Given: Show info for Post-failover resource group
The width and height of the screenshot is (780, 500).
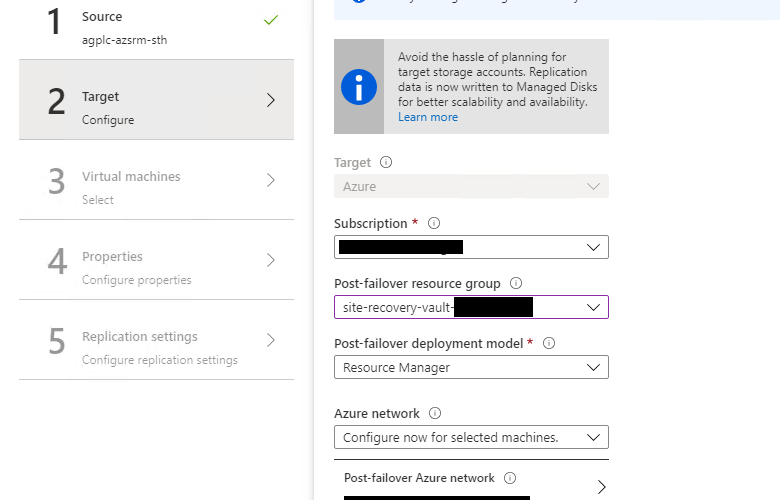Looking at the screenshot, I should [516, 283].
